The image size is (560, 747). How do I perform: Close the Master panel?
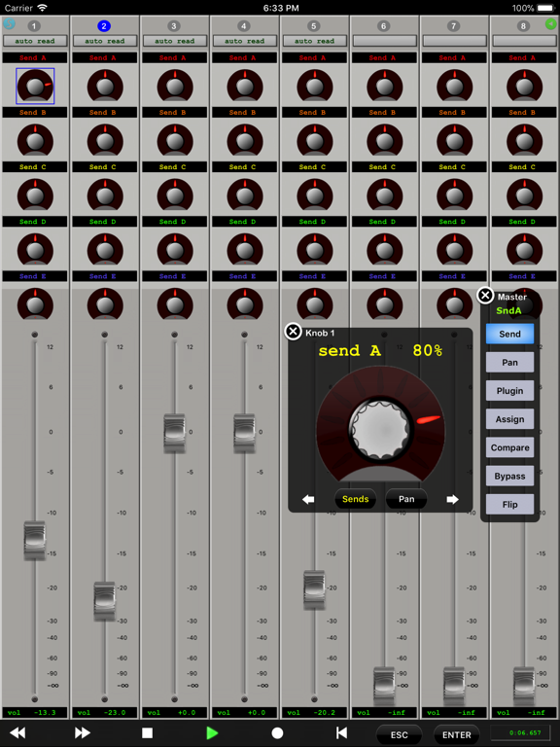pyautogui.click(x=485, y=296)
